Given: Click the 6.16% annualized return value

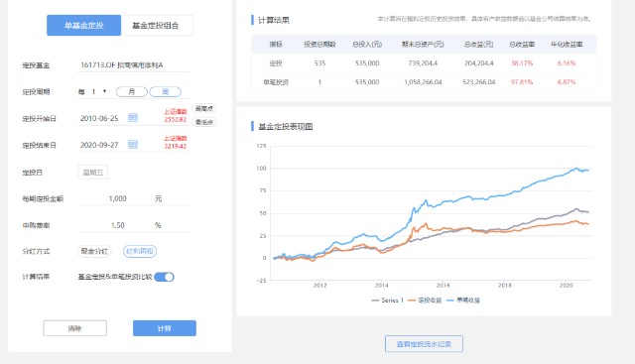Looking at the screenshot, I should point(567,63).
